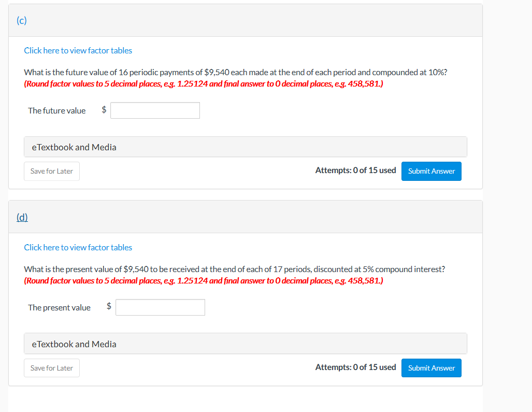This screenshot has height=412, width=532.
Task: Click 'Attempts: 0 of 15 used' in part (c)
Action: [x=355, y=171]
